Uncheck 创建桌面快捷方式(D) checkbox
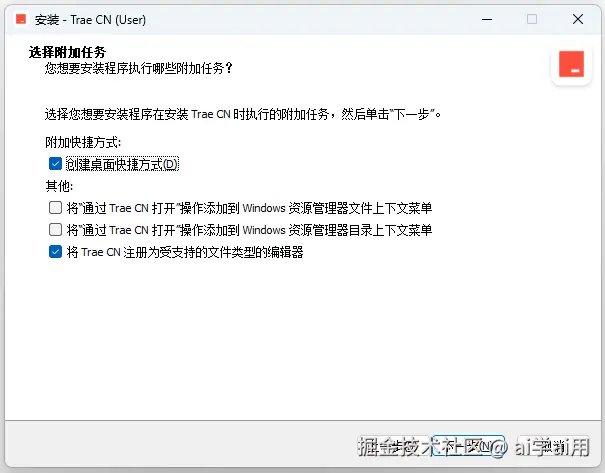 56,164
